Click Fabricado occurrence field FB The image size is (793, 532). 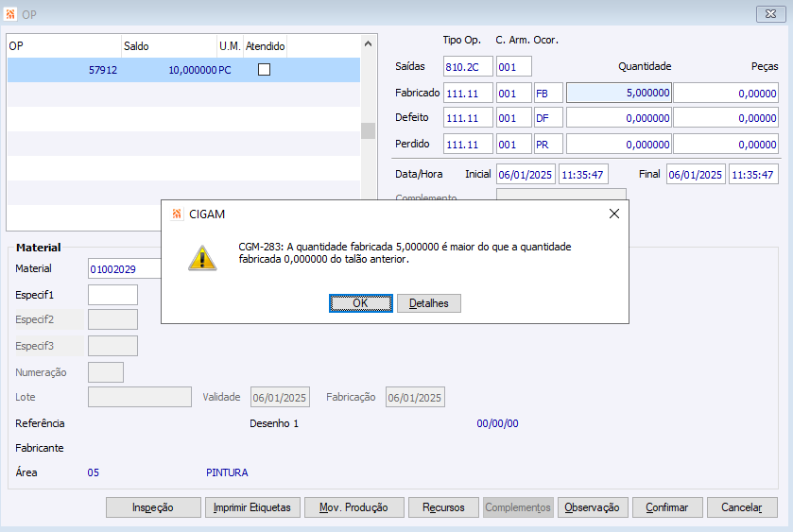click(x=548, y=93)
